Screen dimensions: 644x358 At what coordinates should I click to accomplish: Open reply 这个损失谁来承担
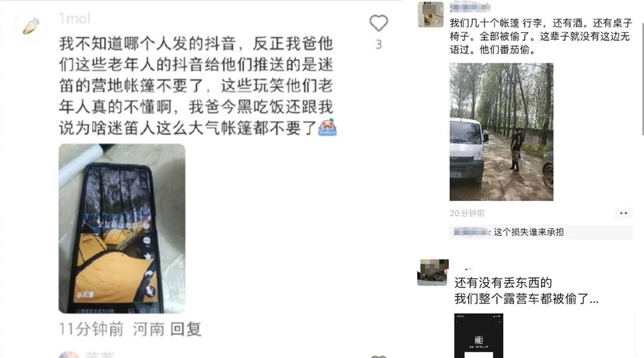pyautogui.click(x=540, y=232)
